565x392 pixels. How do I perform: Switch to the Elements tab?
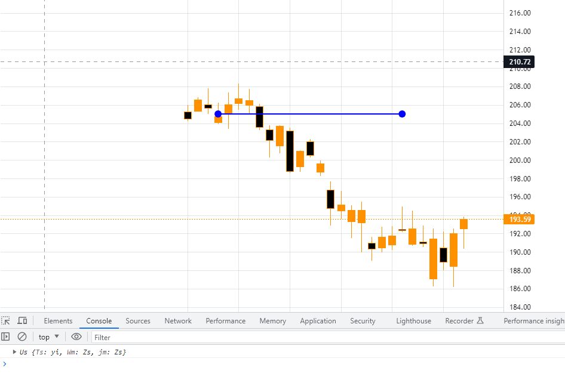coord(57,320)
